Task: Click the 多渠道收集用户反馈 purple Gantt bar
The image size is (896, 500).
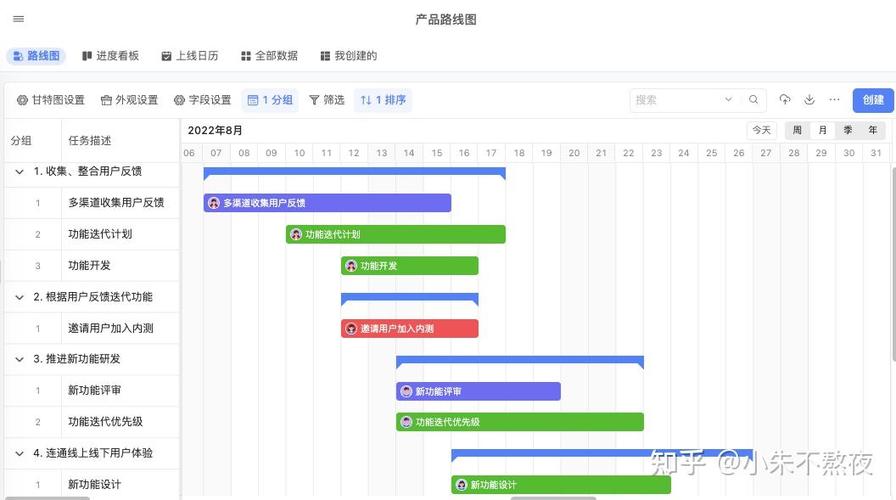Action: point(327,203)
